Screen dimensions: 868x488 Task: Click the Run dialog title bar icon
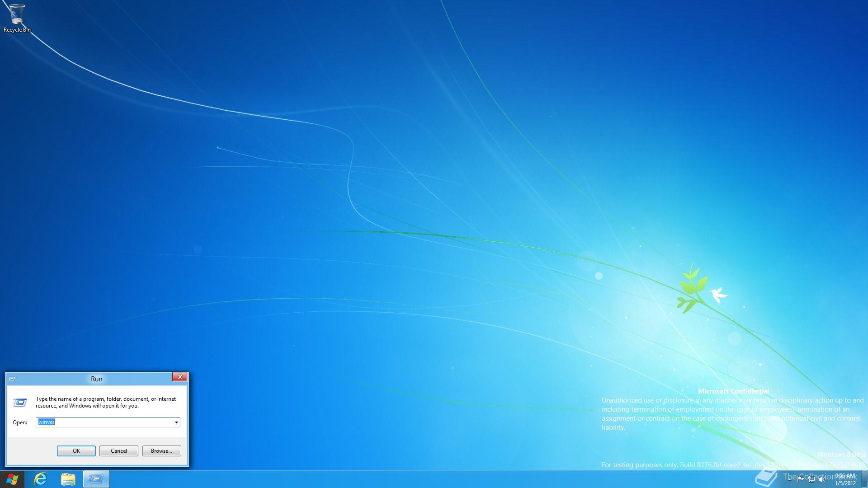tap(12, 379)
